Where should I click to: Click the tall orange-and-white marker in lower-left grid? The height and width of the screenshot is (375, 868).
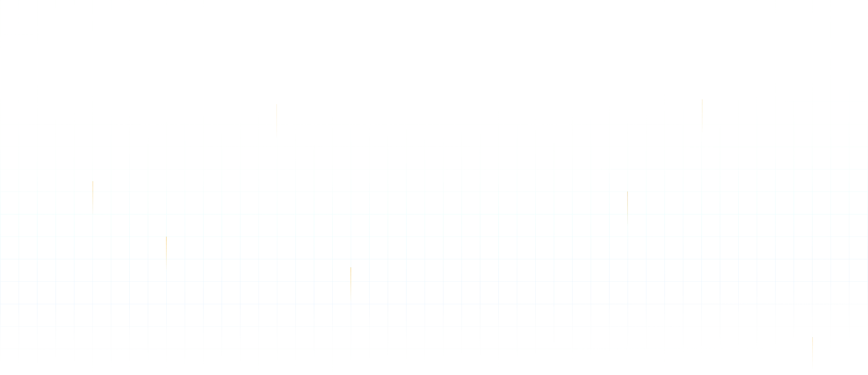coord(166,253)
